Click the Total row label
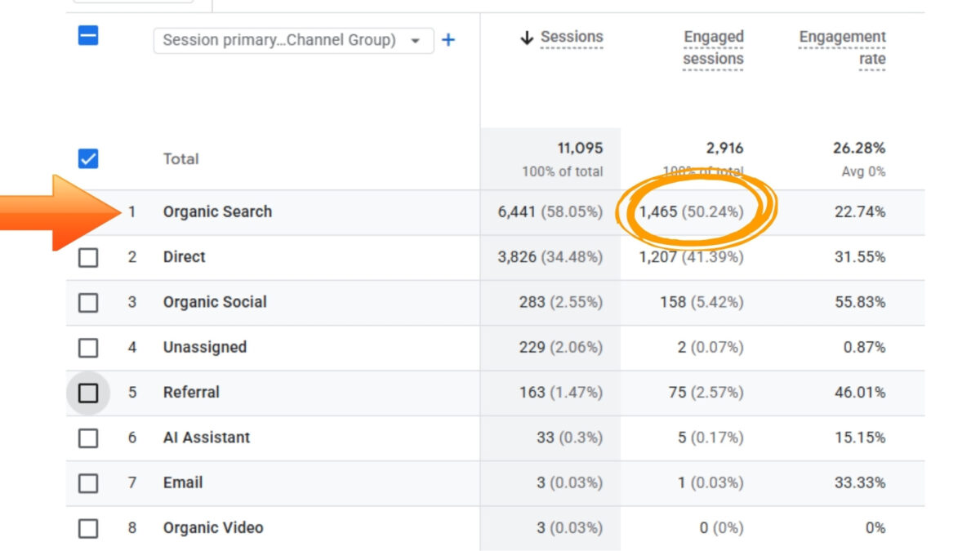Image resolution: width=980 pixels, height=551 pixels. coord(180,159)
